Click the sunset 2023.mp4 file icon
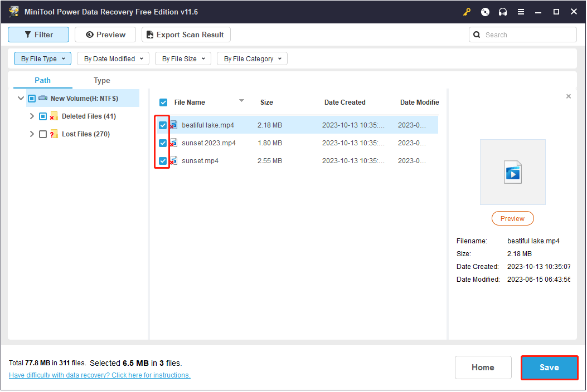The width and height of the screenshot is (587, 392). coord(174,143)
